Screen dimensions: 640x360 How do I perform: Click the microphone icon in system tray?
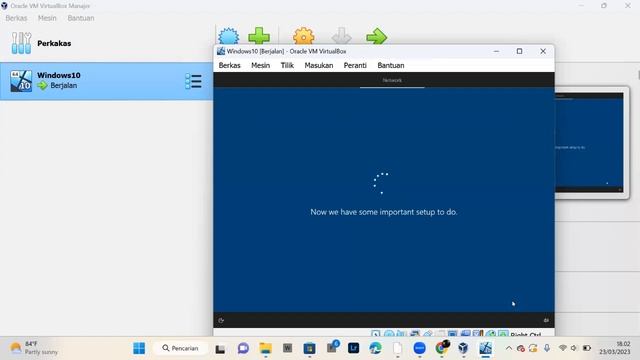(547, 348)
